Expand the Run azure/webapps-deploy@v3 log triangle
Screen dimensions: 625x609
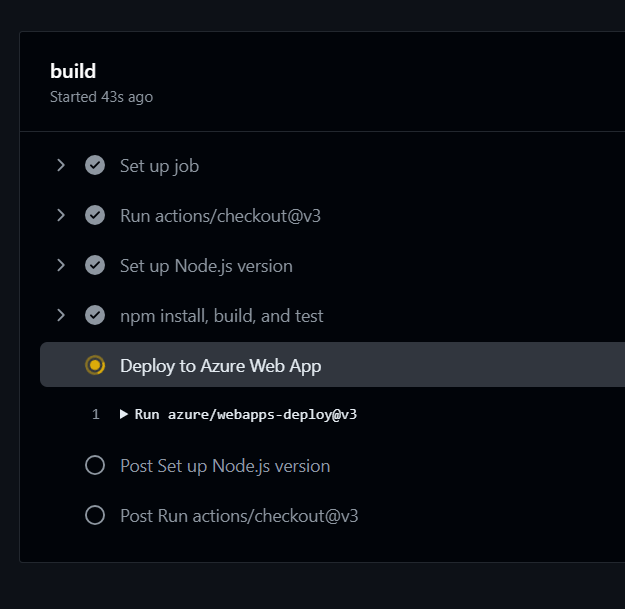point(124,414)
